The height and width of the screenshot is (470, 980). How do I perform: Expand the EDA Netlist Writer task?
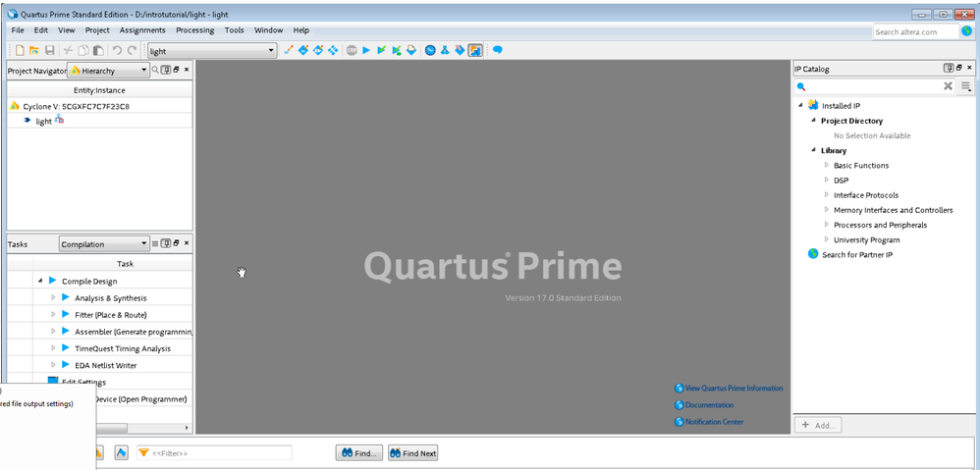point(53,365)
